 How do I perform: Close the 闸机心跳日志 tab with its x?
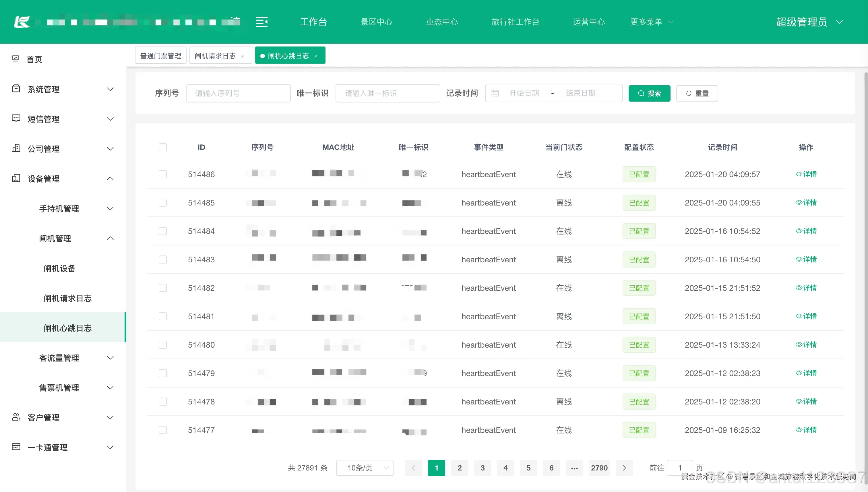[315, 56]
